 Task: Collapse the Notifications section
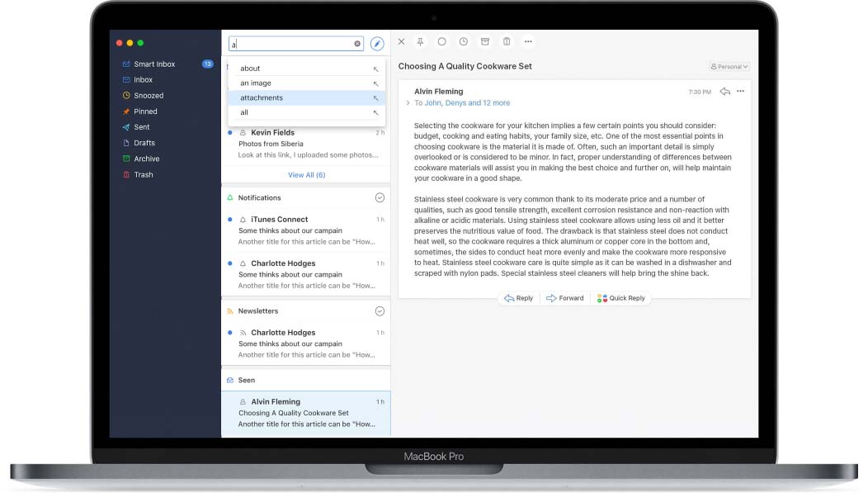(x=380, y=197)
